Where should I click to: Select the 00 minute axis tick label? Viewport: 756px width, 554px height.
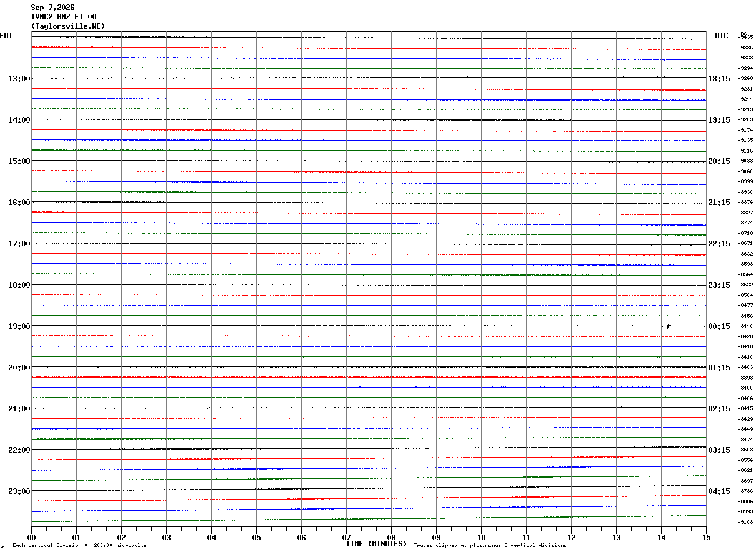coord(31,537)
